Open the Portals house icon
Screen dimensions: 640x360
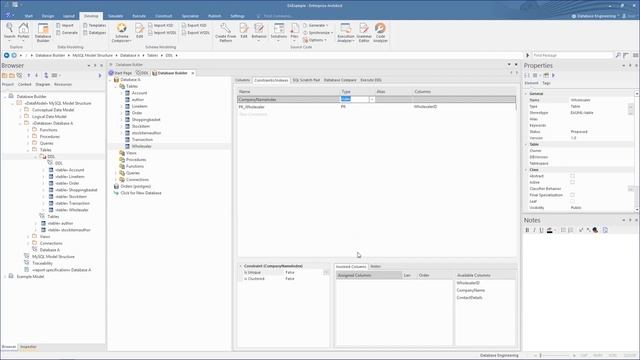point(23,31)
